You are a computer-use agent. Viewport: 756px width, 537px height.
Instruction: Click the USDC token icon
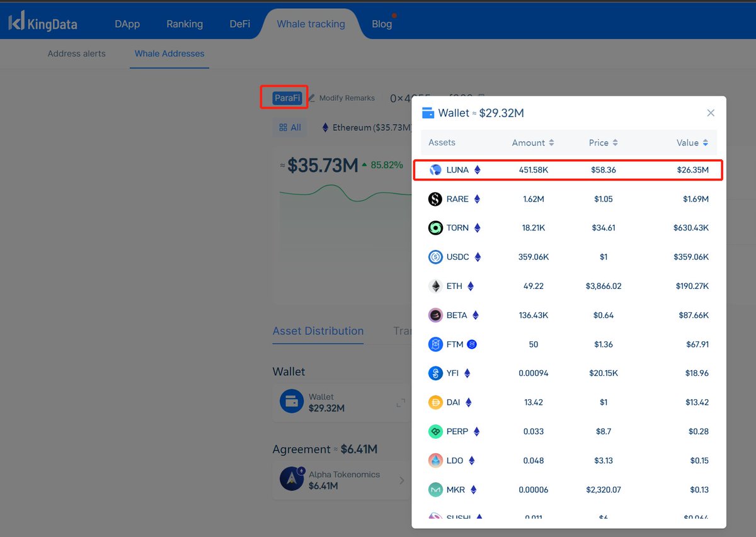point(435,257)
